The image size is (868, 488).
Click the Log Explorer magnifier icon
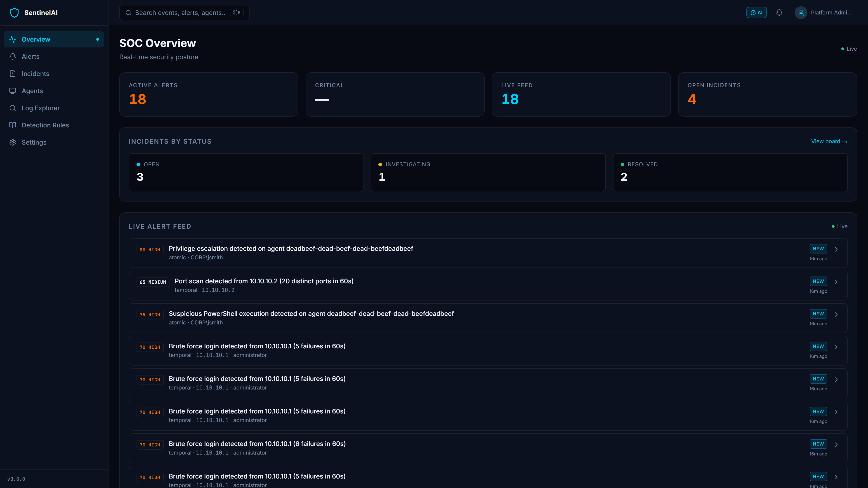tap(13, 108)
